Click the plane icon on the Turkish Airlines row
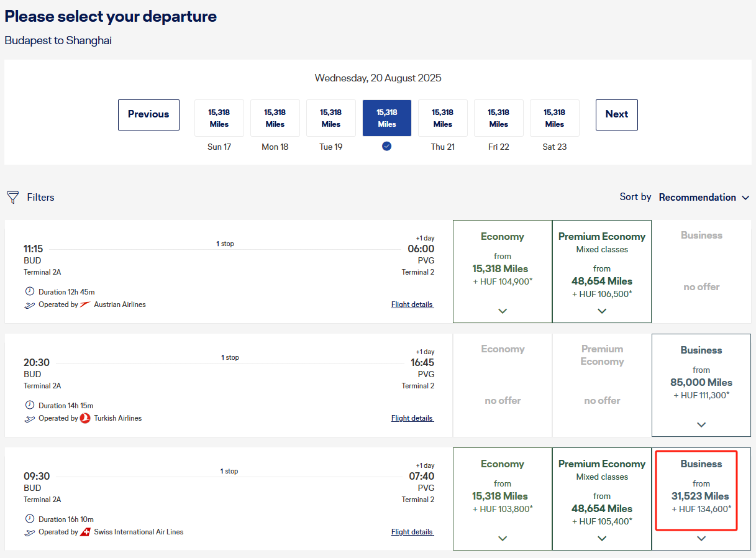Screen dimensions: 756x558 tap(30, 419)
